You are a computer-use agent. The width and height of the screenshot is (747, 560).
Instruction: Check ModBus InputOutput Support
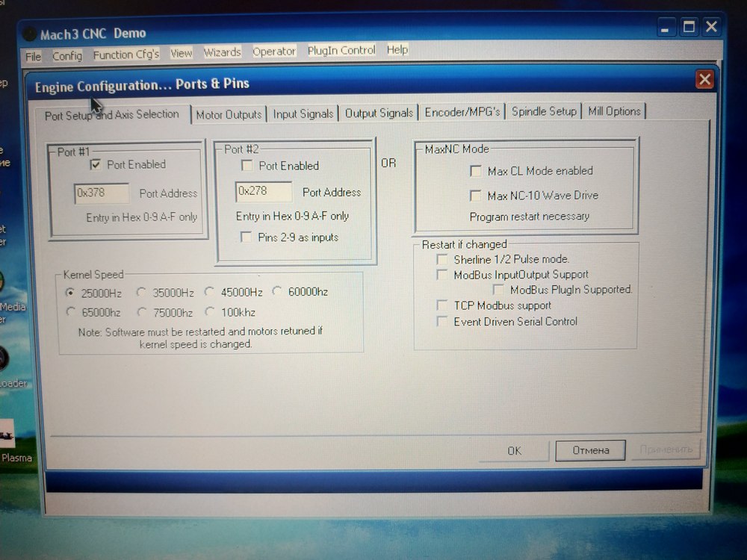[441, 275]
